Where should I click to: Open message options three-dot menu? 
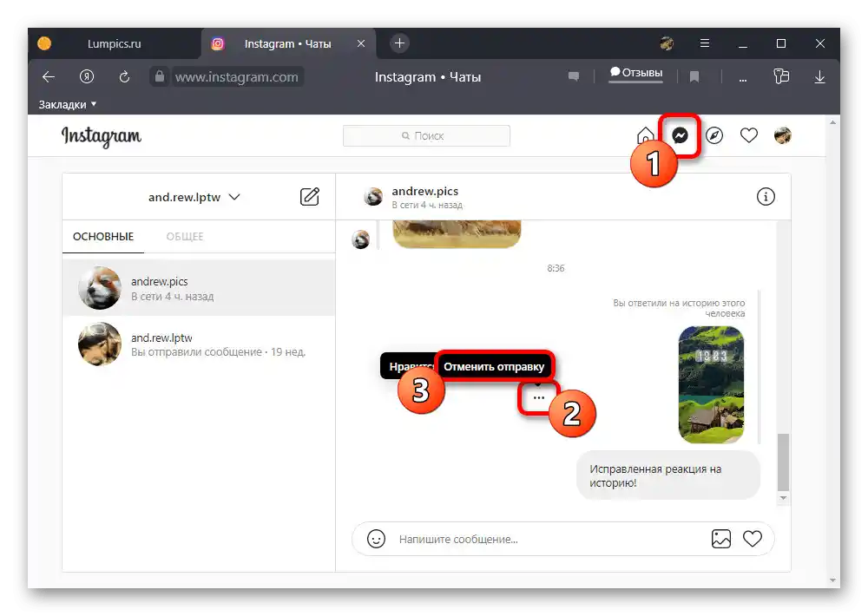pos(538,397)
